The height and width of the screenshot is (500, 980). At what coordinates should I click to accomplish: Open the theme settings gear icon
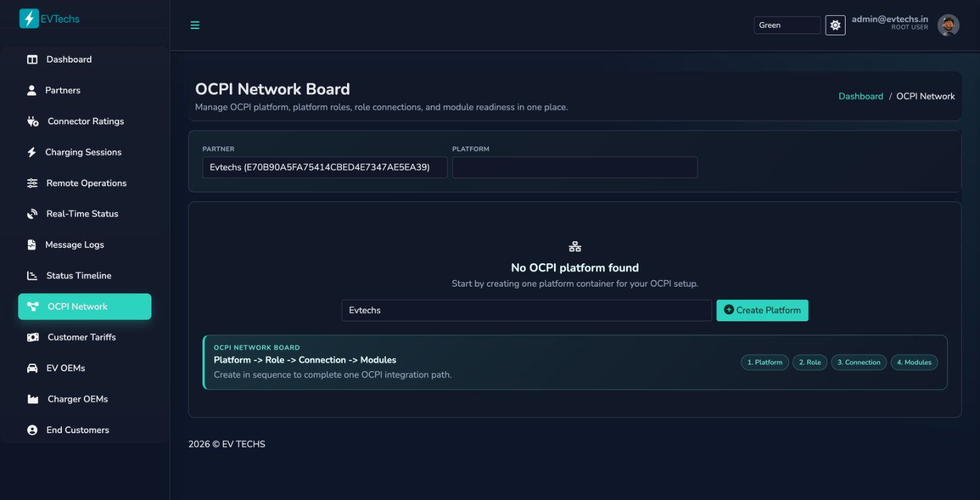[x=835, y=25]
